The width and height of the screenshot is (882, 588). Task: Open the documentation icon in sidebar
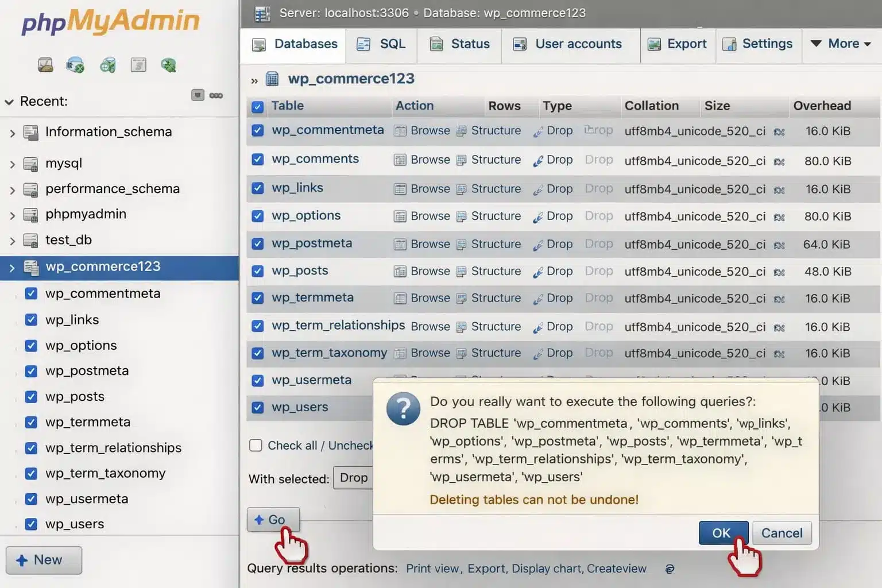107,65
